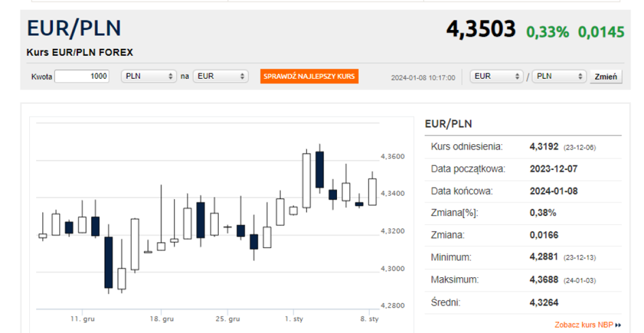
Task: Click the Minimum value 4,2881
Action: click(x=543, y=257)
